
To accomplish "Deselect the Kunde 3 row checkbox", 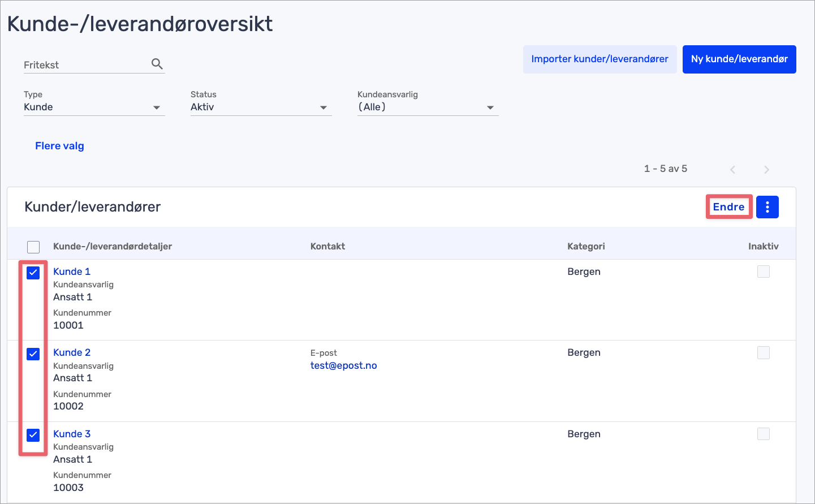I will (x=33, y=435).
